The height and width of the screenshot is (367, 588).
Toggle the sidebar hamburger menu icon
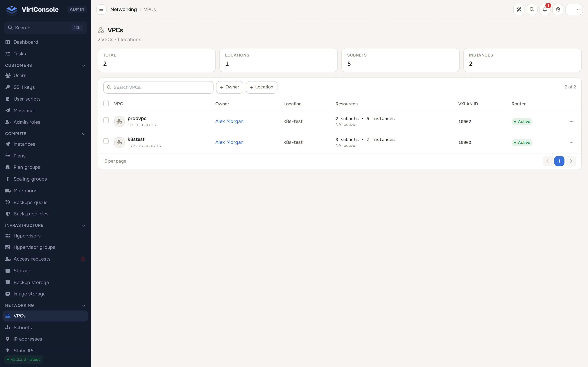pos(101,10)
